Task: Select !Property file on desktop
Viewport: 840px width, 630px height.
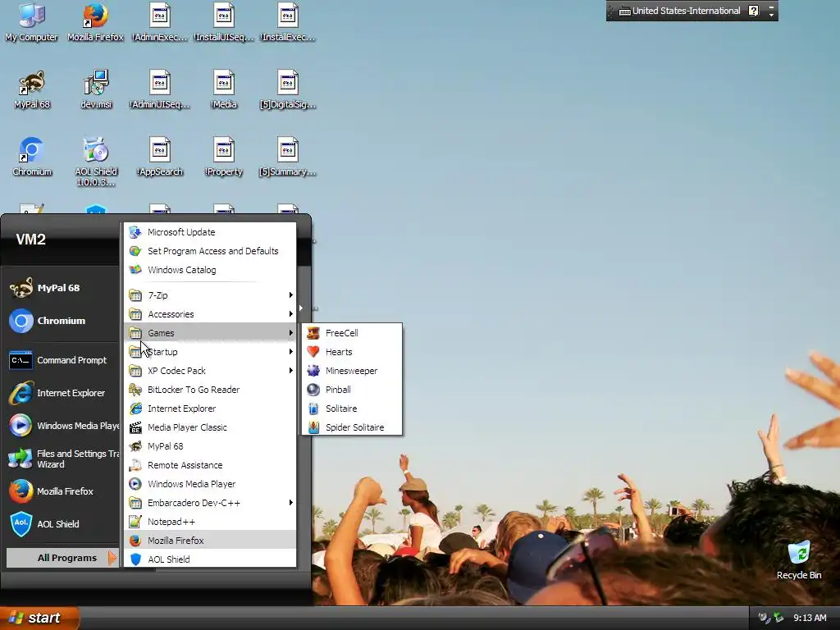Action: click(223, 157)
